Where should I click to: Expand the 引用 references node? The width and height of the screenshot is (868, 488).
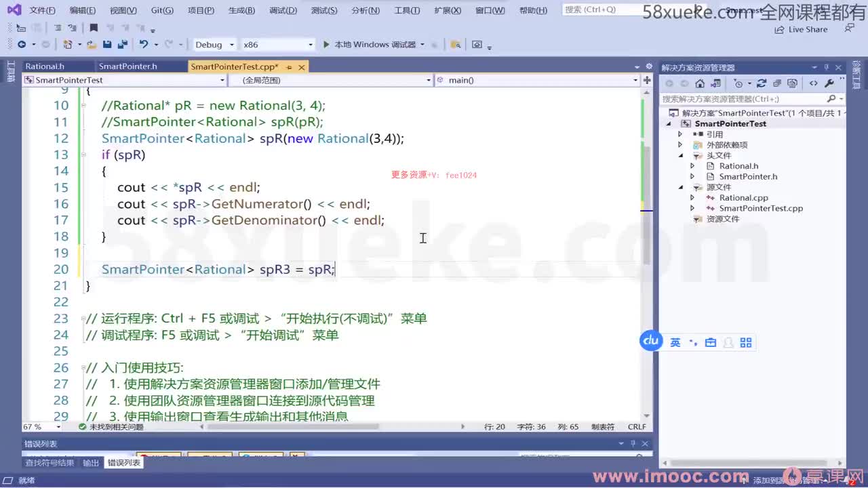tap(680, 134)
